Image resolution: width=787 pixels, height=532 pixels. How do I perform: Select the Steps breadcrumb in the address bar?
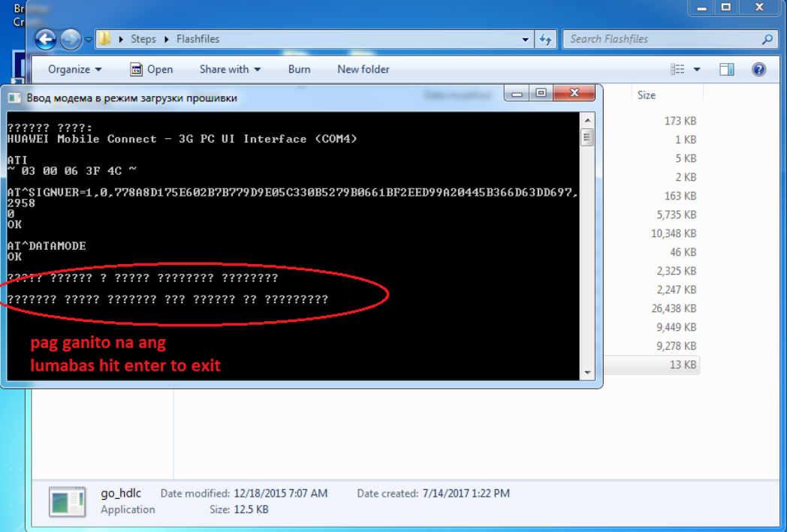pos(144,38)
